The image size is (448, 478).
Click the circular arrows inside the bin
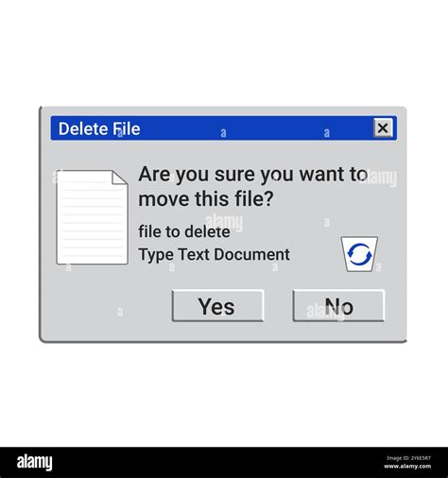click(x=359, y=254)
